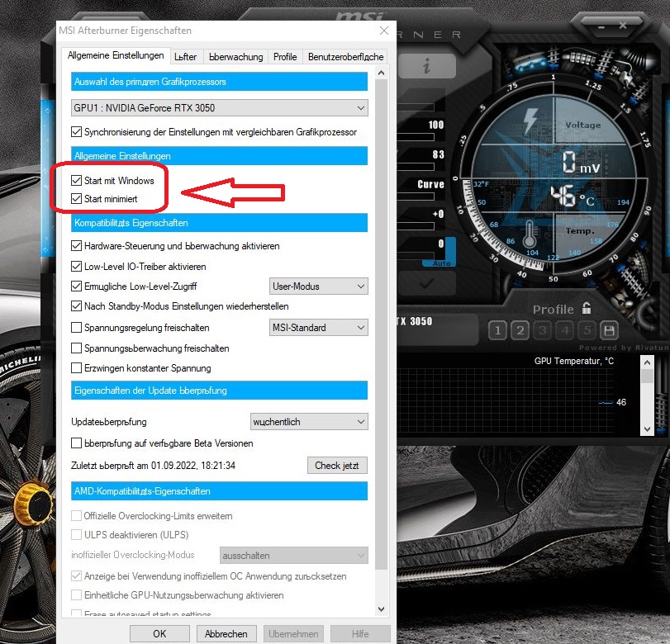This screenshot has width=670, height=644.
Task: Click the GPU Temperatur graph scroll down arrow
Action: (x=647, y=429)
